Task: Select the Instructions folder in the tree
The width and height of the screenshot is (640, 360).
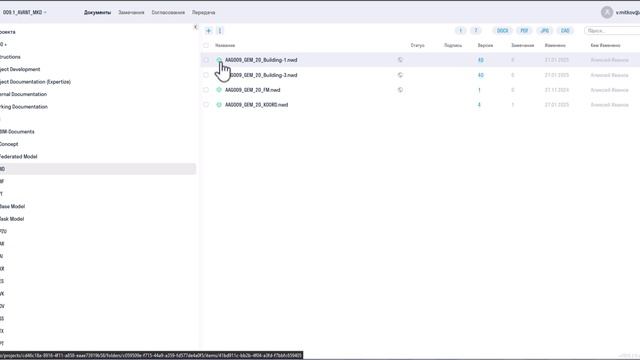Action: pos(10,57)
